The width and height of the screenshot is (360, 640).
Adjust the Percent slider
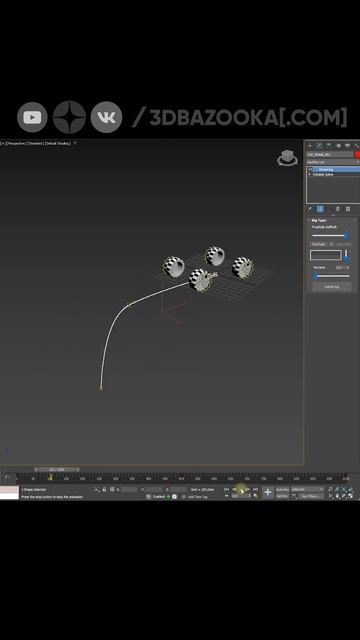(331, 276)
